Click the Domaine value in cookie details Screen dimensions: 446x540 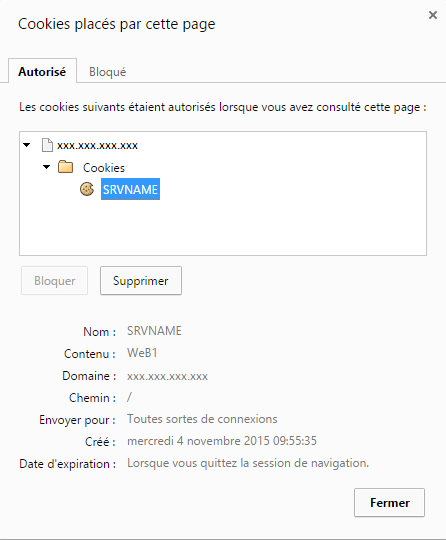coord(167,376)
